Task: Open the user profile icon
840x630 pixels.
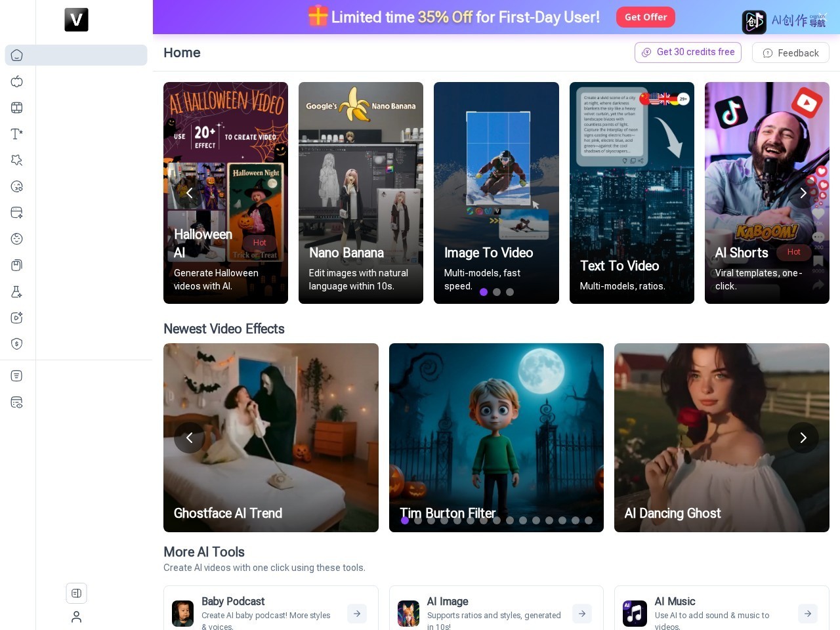Action: tap(76, 617)
